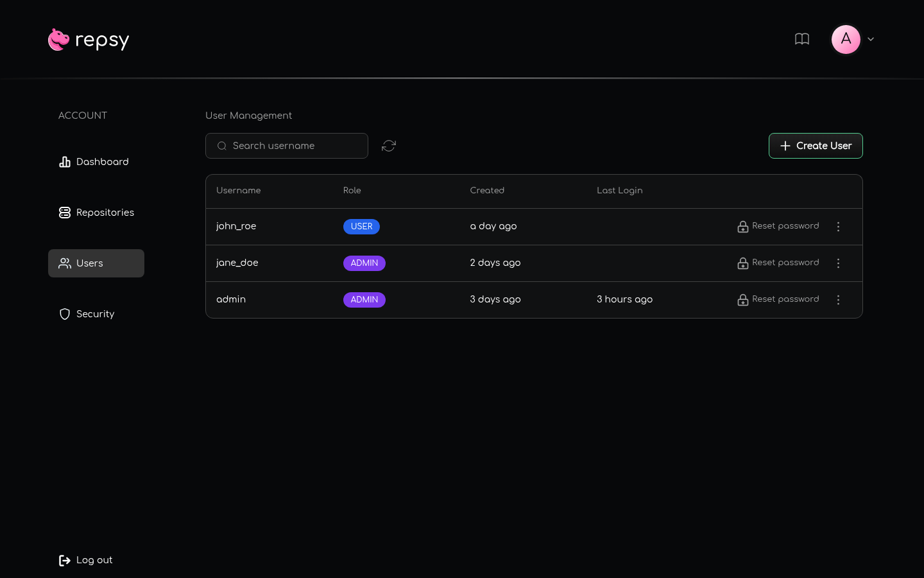Open the Security sidebar section

[96, 314]
